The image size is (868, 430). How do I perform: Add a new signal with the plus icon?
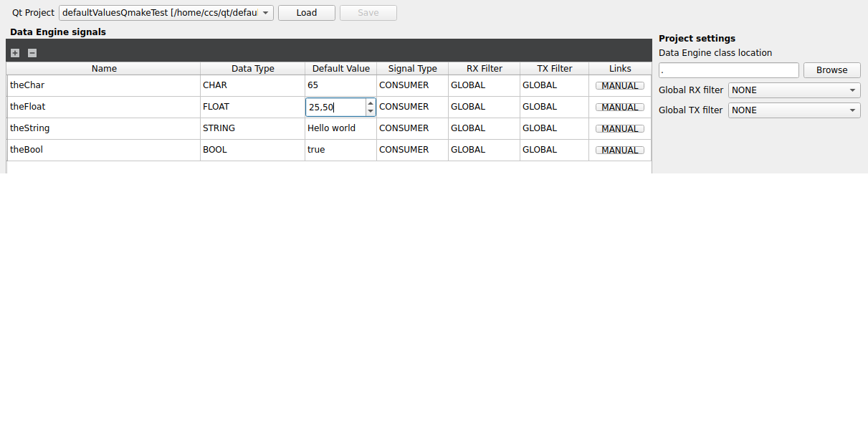point(15,52)
